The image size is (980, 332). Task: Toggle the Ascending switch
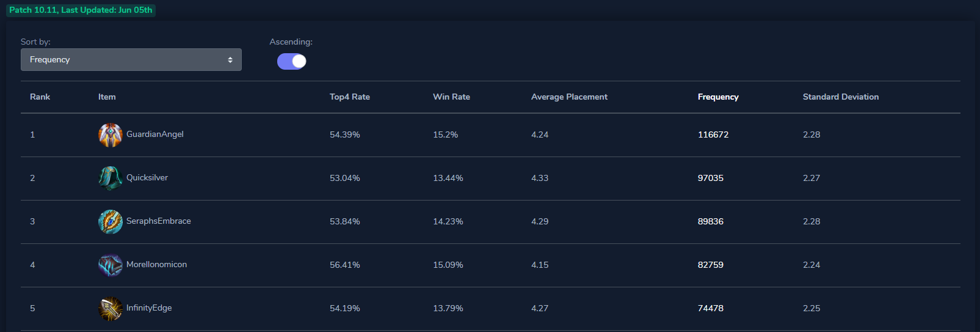pyautogui.click(x=292, y=61)
